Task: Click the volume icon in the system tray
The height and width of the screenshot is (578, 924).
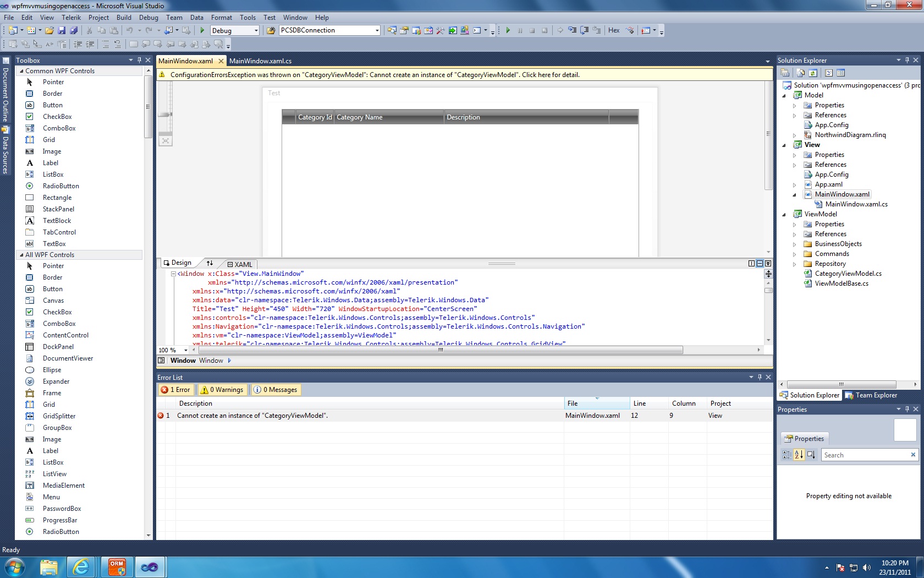Action: click(x=867, y=568)
